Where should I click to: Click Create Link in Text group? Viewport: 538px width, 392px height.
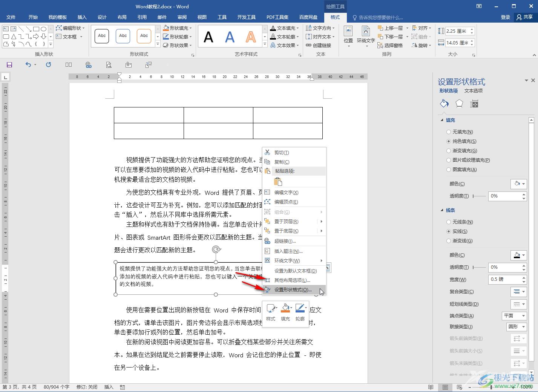tap(318, 45)
